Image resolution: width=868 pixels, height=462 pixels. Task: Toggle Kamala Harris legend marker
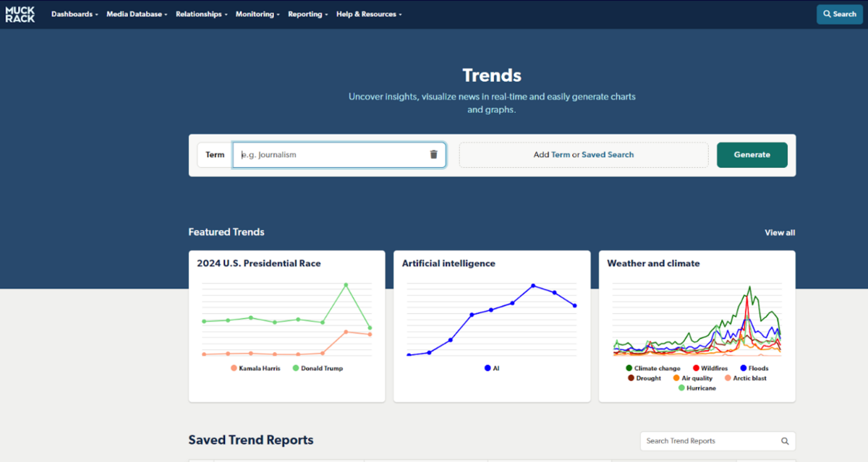(x=234, y=368)
